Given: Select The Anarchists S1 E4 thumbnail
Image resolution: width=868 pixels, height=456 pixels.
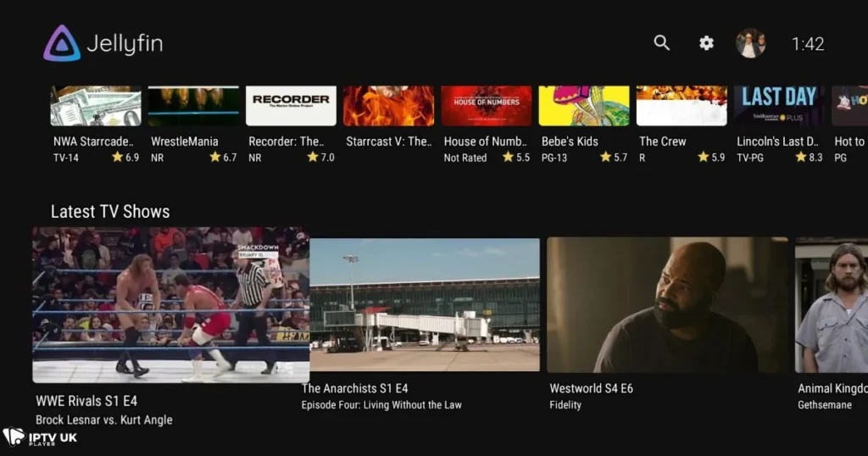Looking at the screenshot, I should click(425, 305).
